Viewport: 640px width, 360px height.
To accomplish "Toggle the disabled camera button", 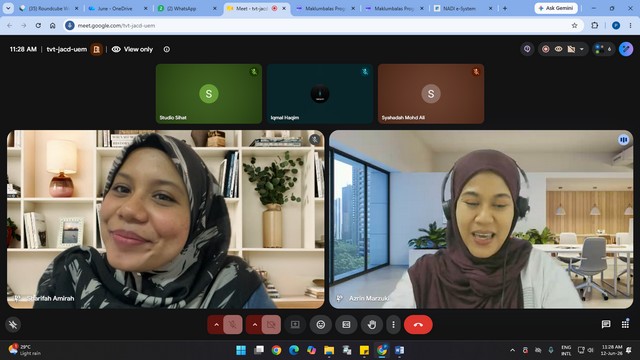I will pos(271,324).
